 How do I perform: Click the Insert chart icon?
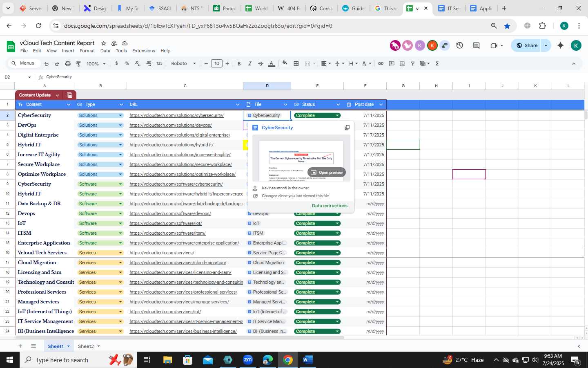(x=402, y=63)
